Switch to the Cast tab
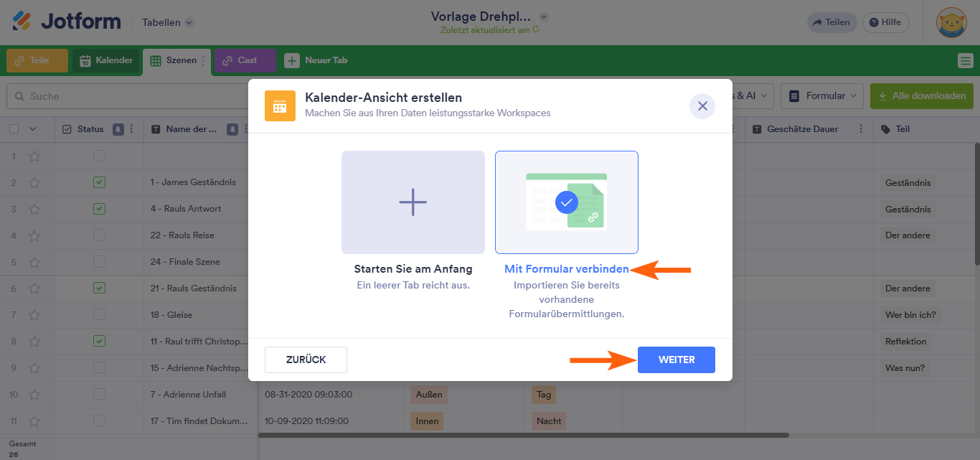 coord(245,60)
